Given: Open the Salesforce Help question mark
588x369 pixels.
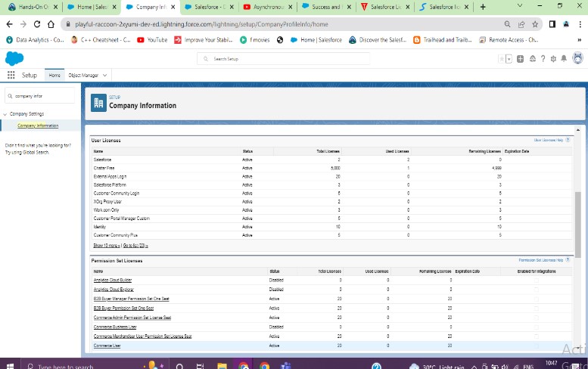Looking at the screenshot, I should [543, 59].
